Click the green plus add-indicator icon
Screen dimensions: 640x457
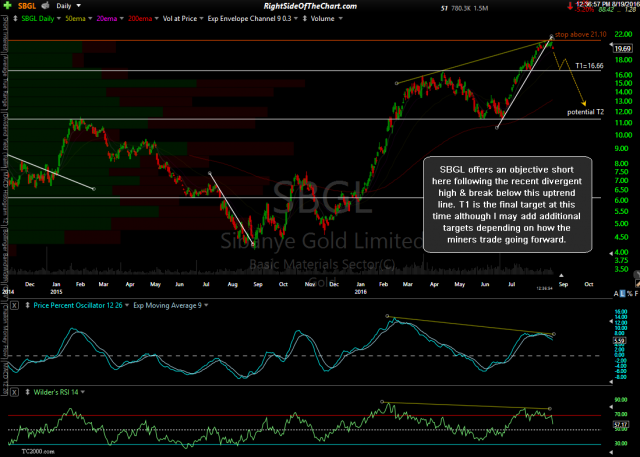tap(7, 5)
